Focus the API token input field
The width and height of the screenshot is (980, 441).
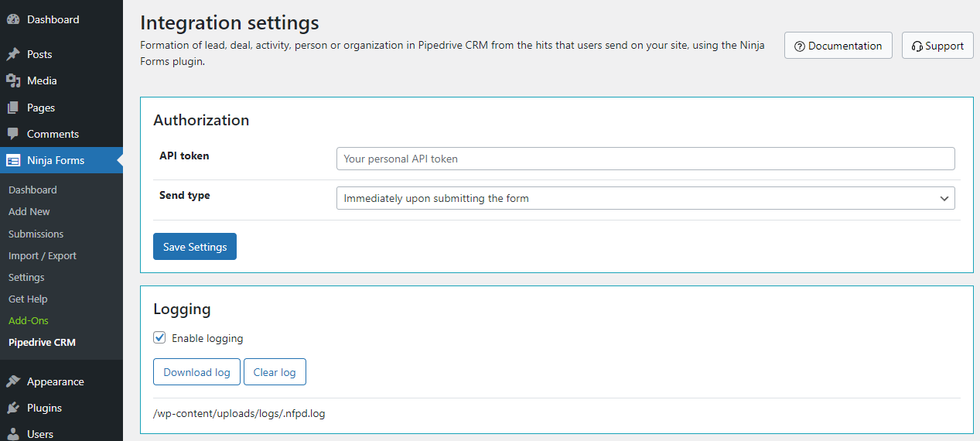[645, 159]
